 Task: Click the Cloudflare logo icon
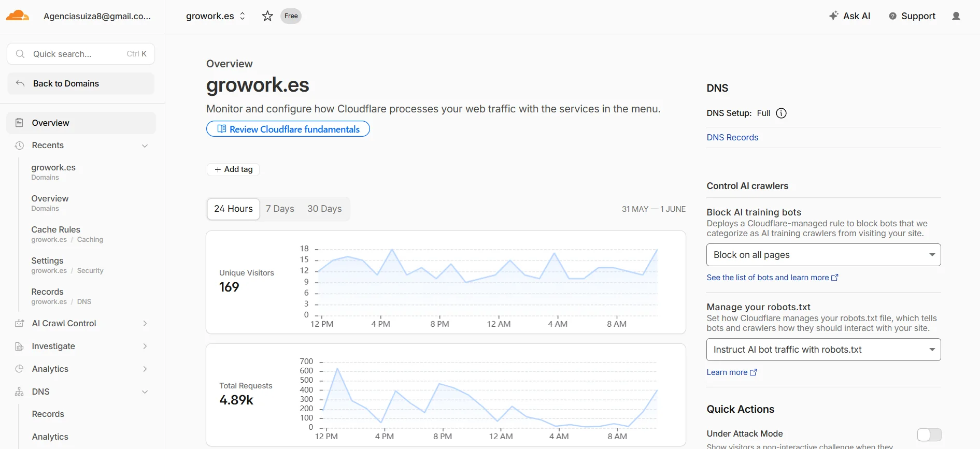point(18,16)
